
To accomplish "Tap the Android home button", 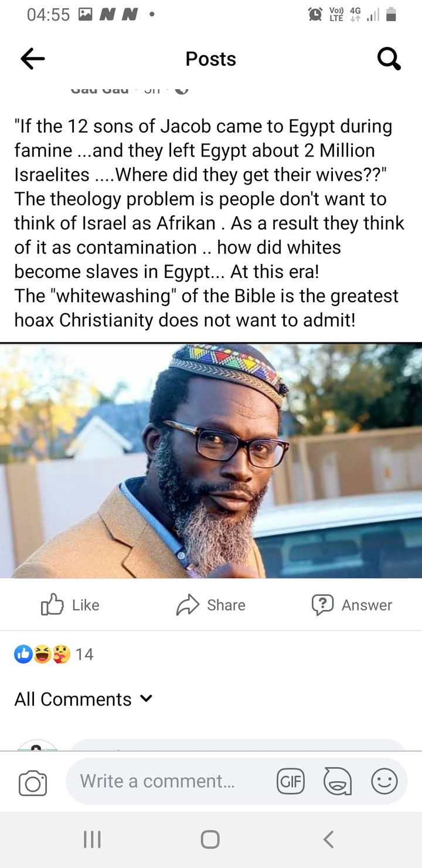I will point(210,839).
